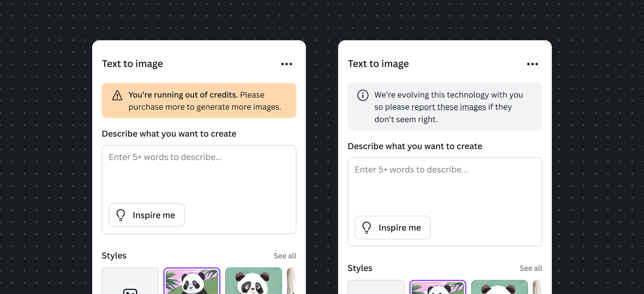The height and width of the screenshot is (294, 644).
Task: Choose the green panda style in the right panel
Action: click(x=500, y=287)
